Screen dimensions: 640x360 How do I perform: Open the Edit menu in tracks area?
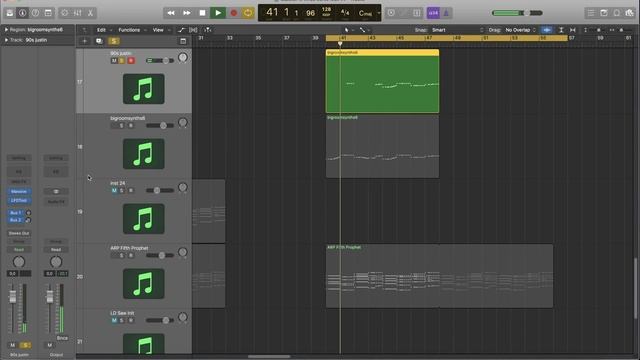[104, 30]
